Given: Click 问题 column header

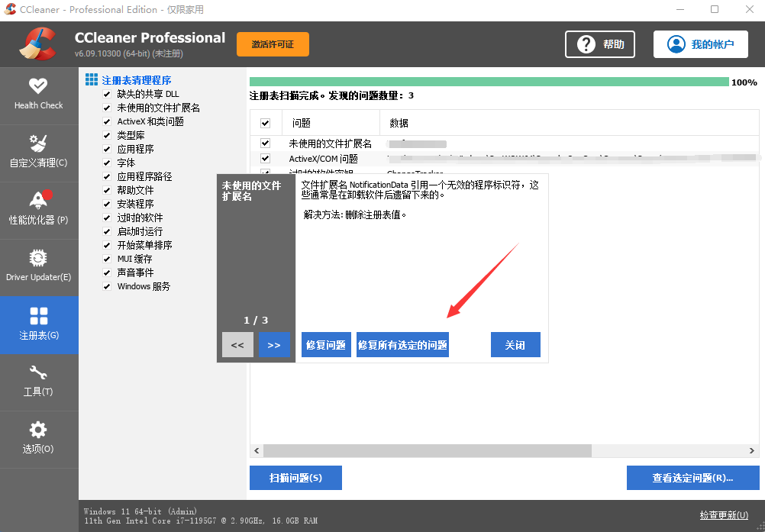Looking at the screenshot, I should coord(331,123).
